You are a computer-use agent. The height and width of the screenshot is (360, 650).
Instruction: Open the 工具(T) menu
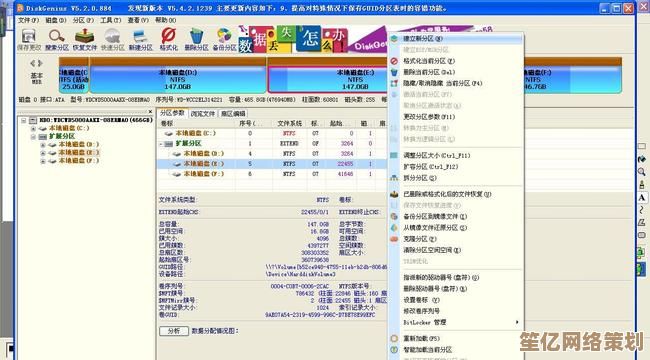(110, 20)
